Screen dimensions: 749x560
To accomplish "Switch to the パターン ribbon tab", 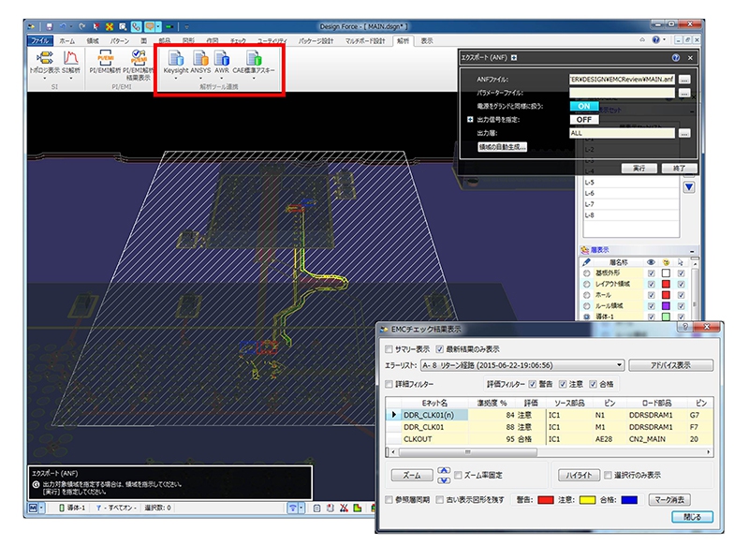I will 120,40.
